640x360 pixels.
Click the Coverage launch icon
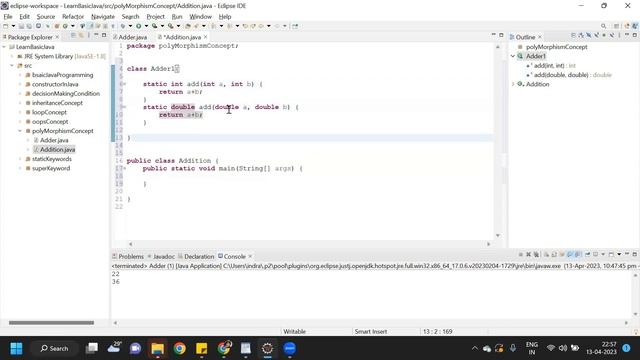tap(154, 26)
